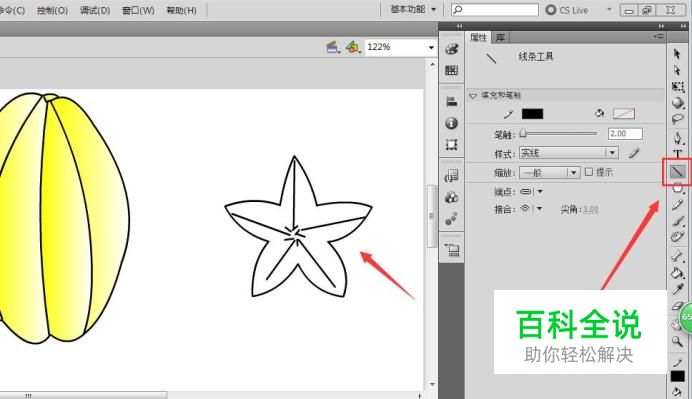Select the Line tool in toolbox

click(x=678, y=171)
